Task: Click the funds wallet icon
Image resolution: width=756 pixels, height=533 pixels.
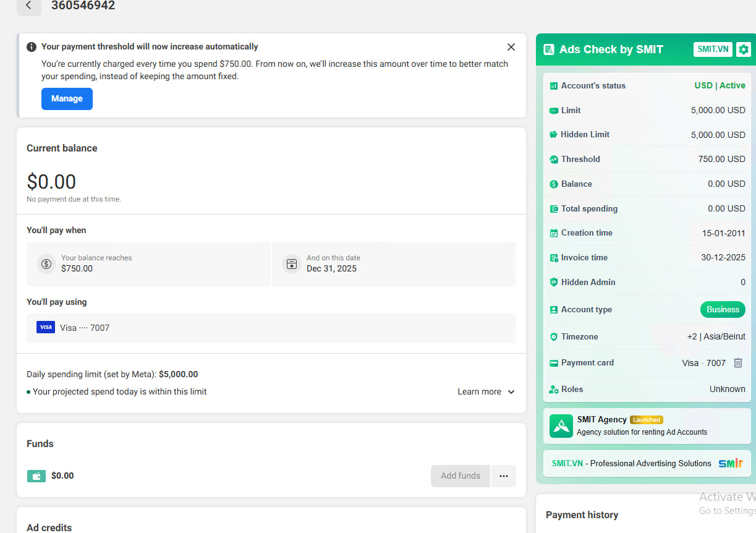Action: pyautogui.click(x=36, y=476)
